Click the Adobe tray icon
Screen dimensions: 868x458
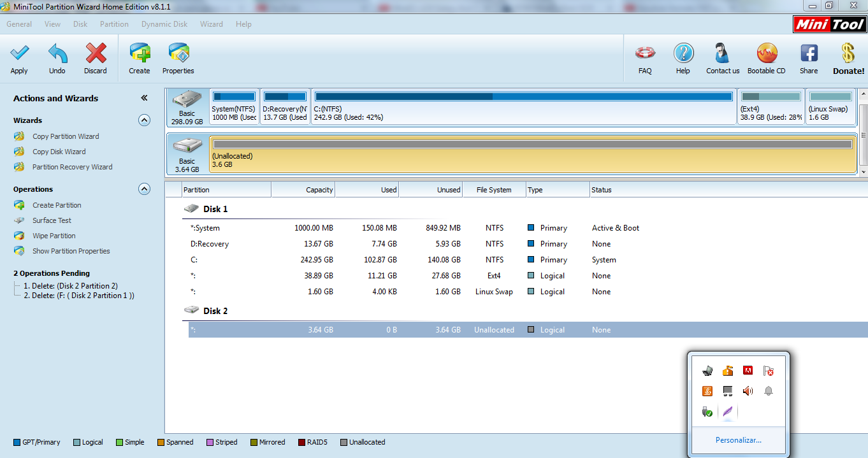click(x=748, y=371)
